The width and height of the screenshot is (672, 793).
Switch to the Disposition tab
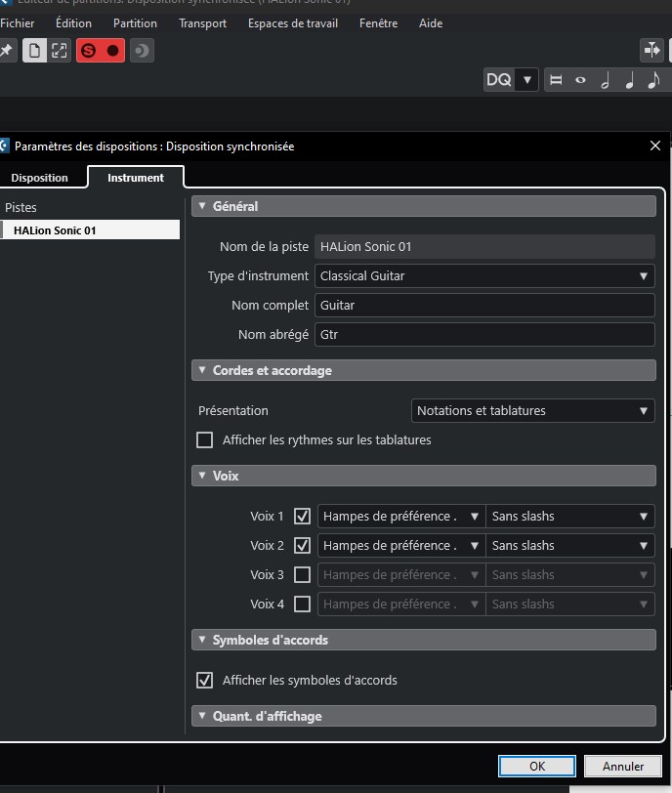tap(40, 178)
